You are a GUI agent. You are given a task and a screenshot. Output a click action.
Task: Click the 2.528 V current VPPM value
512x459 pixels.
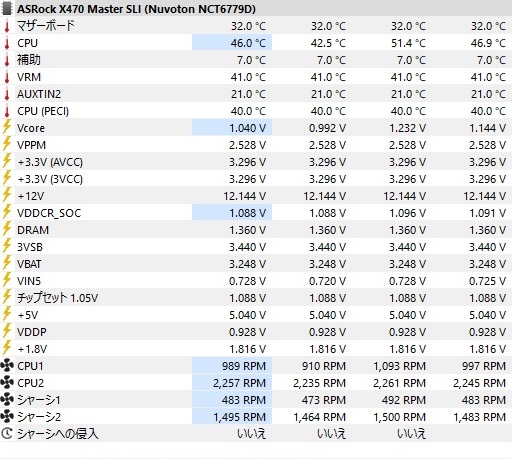pos(247,145)
